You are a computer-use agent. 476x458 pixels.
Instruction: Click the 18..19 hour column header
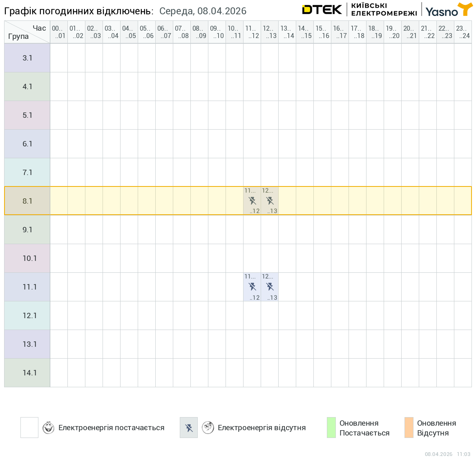tap(375, 32)
